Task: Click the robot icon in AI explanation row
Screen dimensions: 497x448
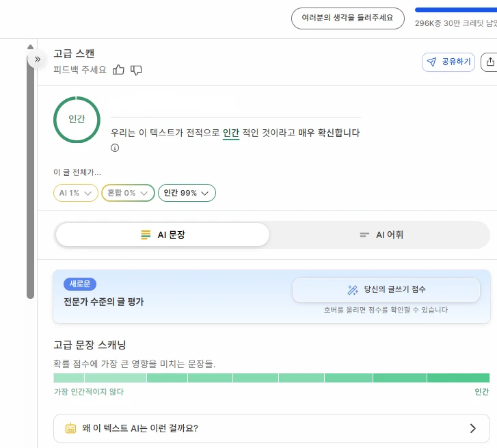Action: (x=70, y=428)
